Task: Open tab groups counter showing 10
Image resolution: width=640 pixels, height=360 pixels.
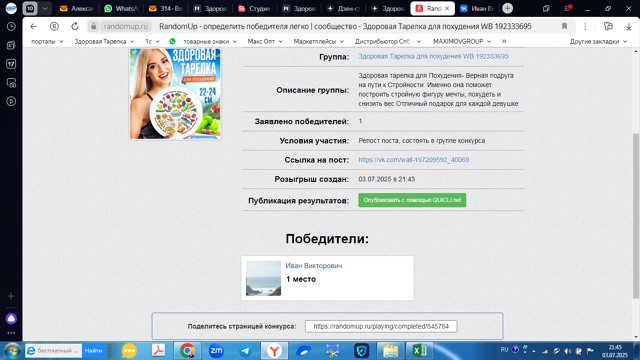Action: click(30, 8)
